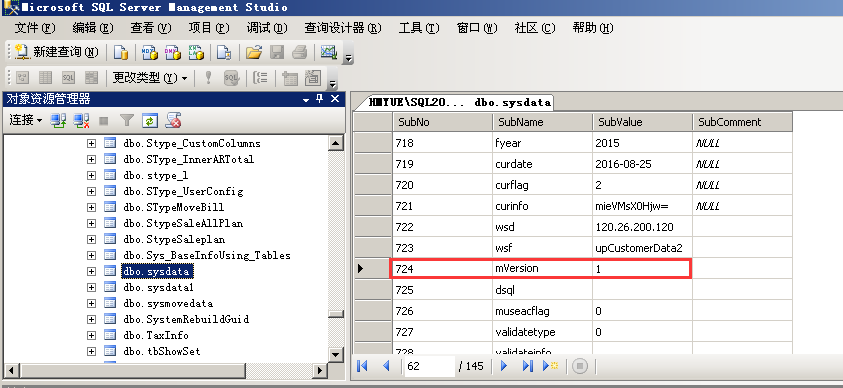Expand dbo.SystemRebuildGuid node
This screenshot has width=843, height=388.
click(x=91, y=319)
